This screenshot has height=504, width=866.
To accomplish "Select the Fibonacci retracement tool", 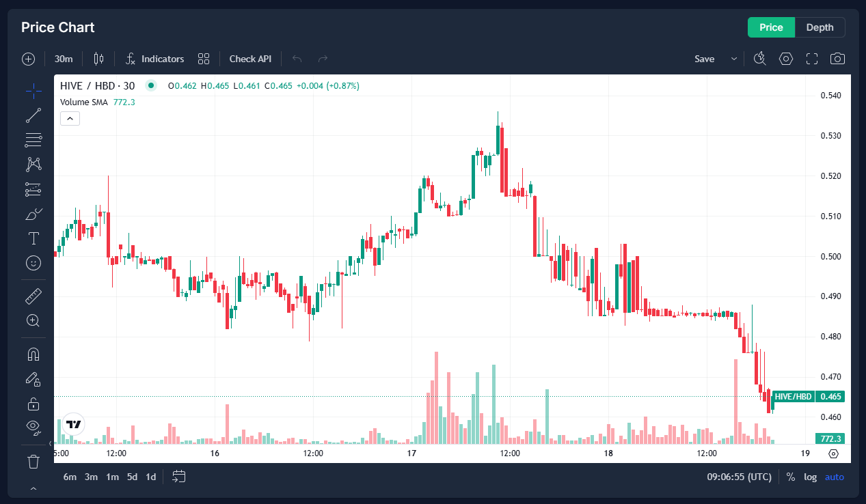I will pos(33,141).
